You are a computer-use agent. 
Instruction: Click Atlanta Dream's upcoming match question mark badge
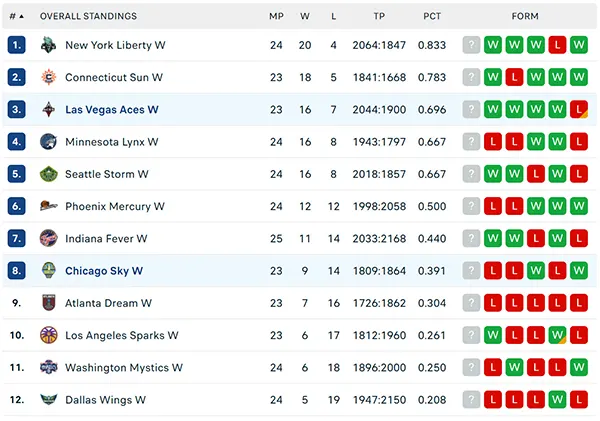(x=471, y=303)
